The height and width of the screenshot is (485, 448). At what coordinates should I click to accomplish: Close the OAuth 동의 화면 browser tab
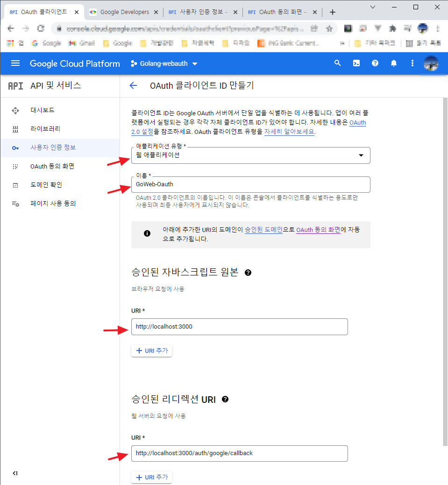coord(314,12)
